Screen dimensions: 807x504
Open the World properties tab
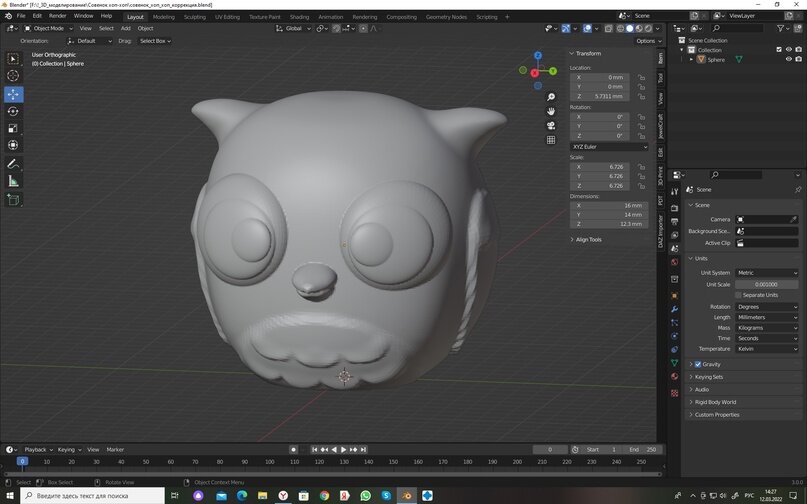pyautogui.click(x=675, y=262)
